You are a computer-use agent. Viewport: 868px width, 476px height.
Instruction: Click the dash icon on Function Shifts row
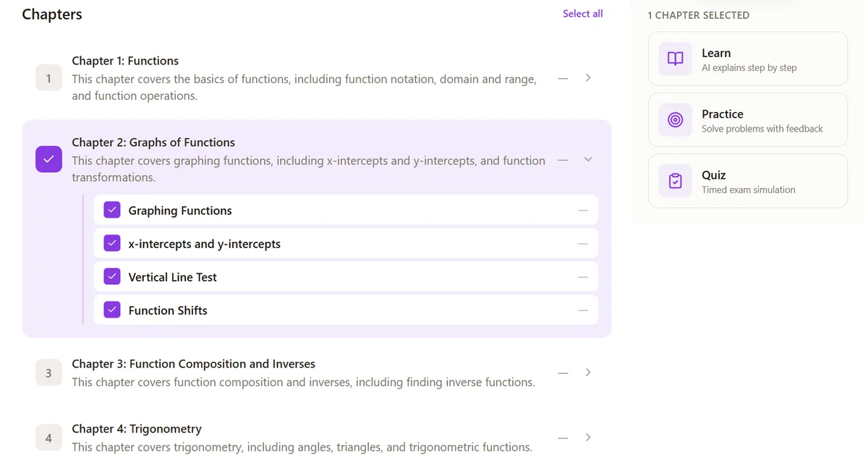coord(583,310)
